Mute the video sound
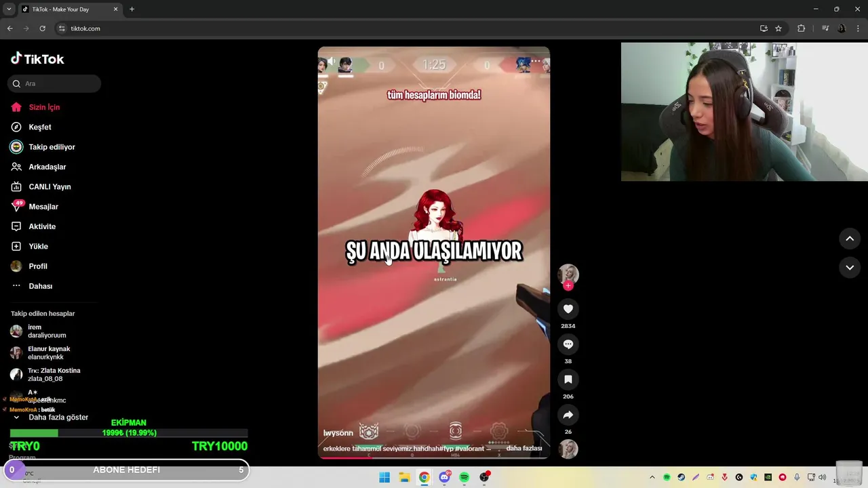The width and height of the screenshot is (868, 488). coord(332,62)
